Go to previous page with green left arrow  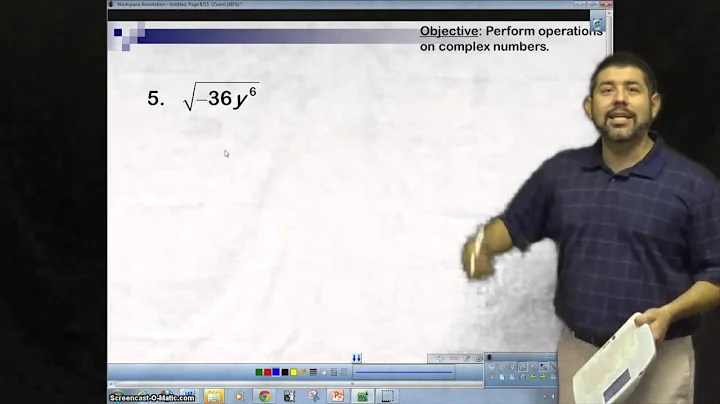533,376
